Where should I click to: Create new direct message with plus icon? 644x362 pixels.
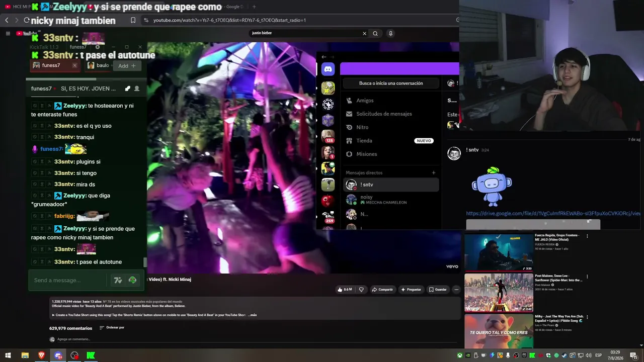point(434,173)
